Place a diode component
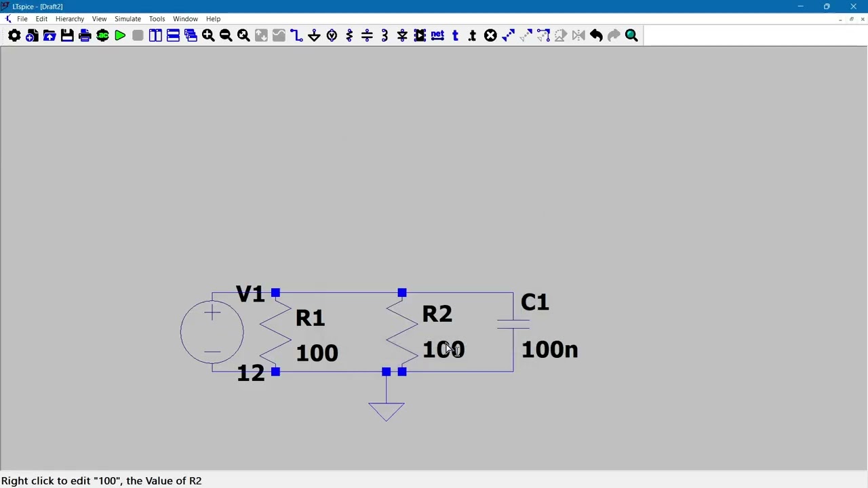 tap(402, 35)
